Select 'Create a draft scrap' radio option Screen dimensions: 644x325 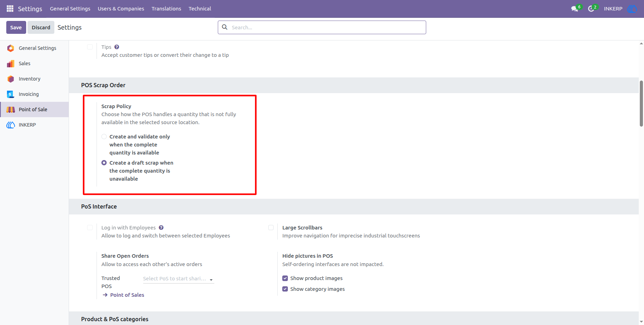tap(104, 163)
